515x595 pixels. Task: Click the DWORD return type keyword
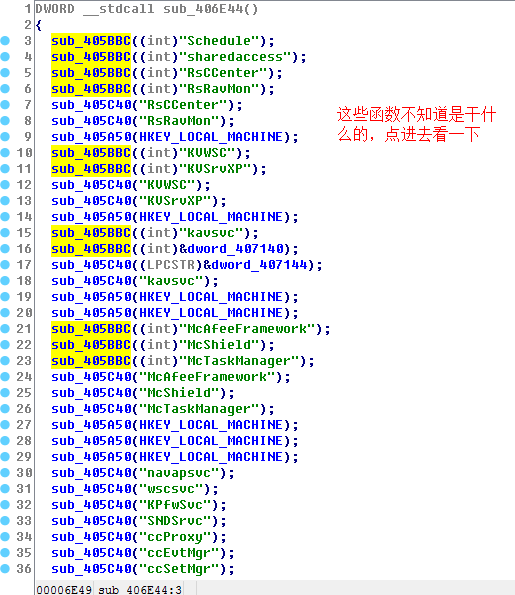[55, 9]
